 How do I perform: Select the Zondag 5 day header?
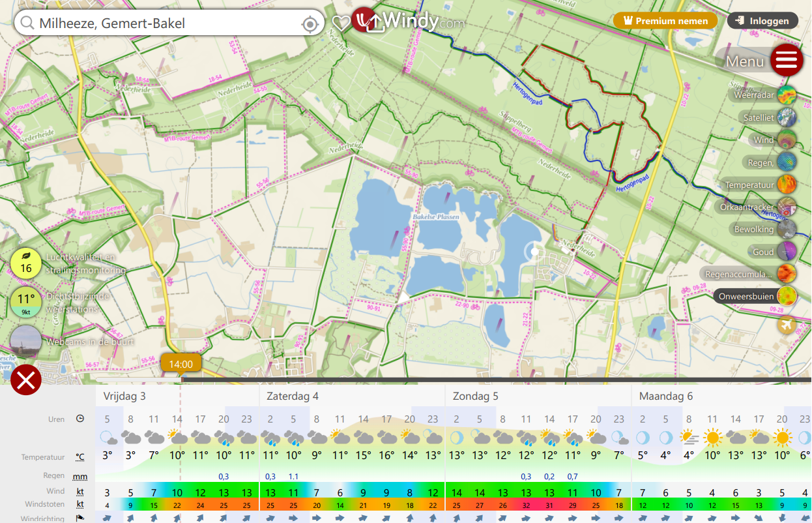pos(475,396)
